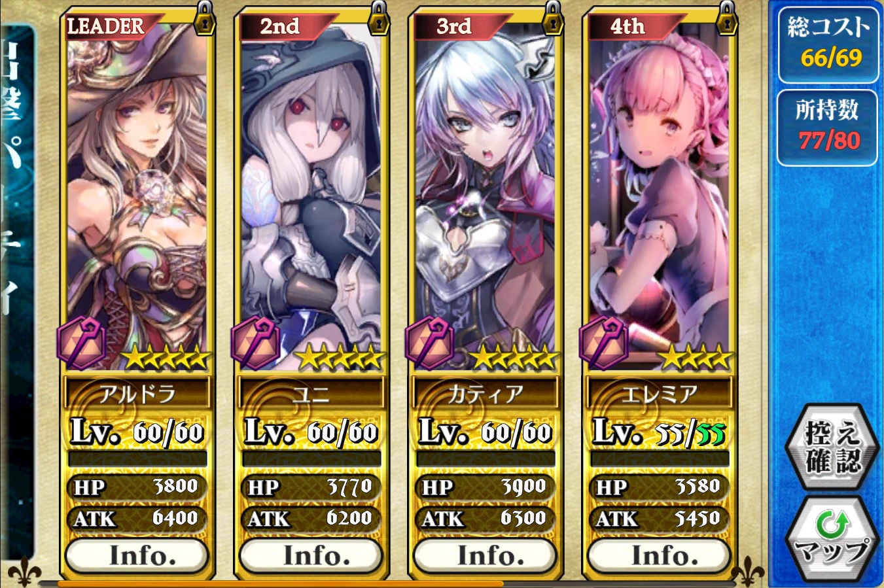Select the アルドラ leader portrait

pos(137,190)
